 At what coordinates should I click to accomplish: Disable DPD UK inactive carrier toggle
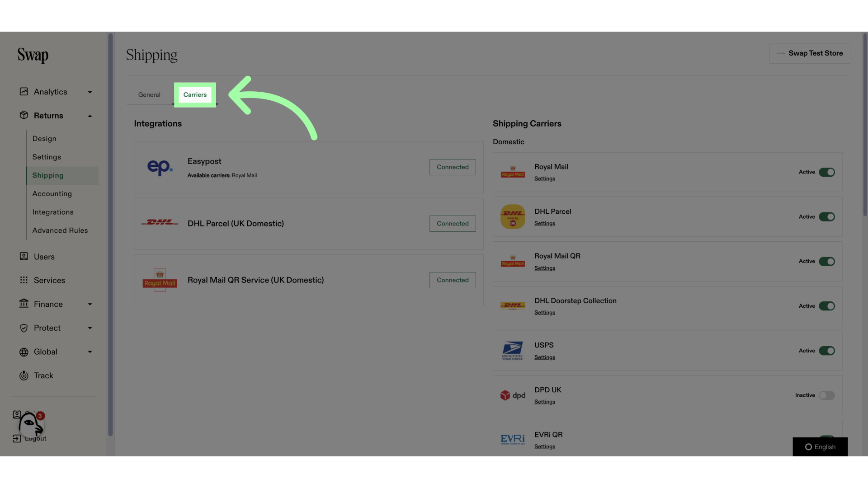pyautogui.click(x=827, y=395)
